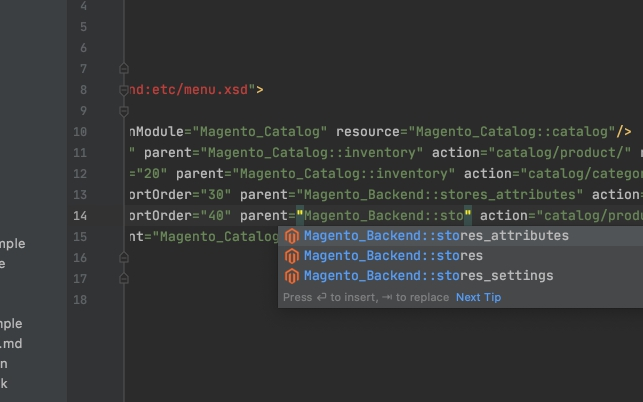The height and width of the screenshot is (402, 643).
Task: Click the "Magento_Catalog" module value on line 10
Action: coord(260,132)
